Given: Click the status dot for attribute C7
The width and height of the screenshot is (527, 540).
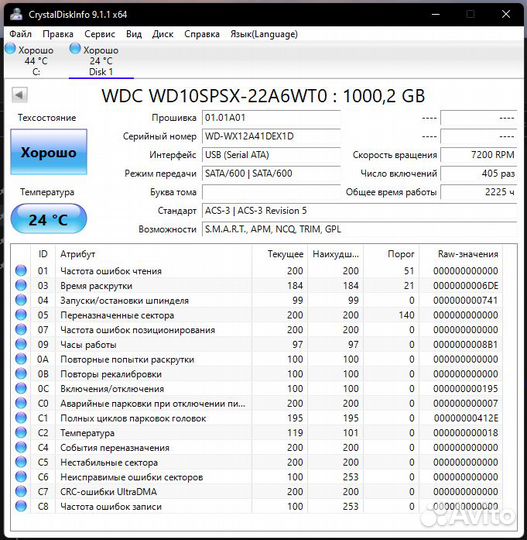Looking at the screenshot, I should tap(21, 491).
